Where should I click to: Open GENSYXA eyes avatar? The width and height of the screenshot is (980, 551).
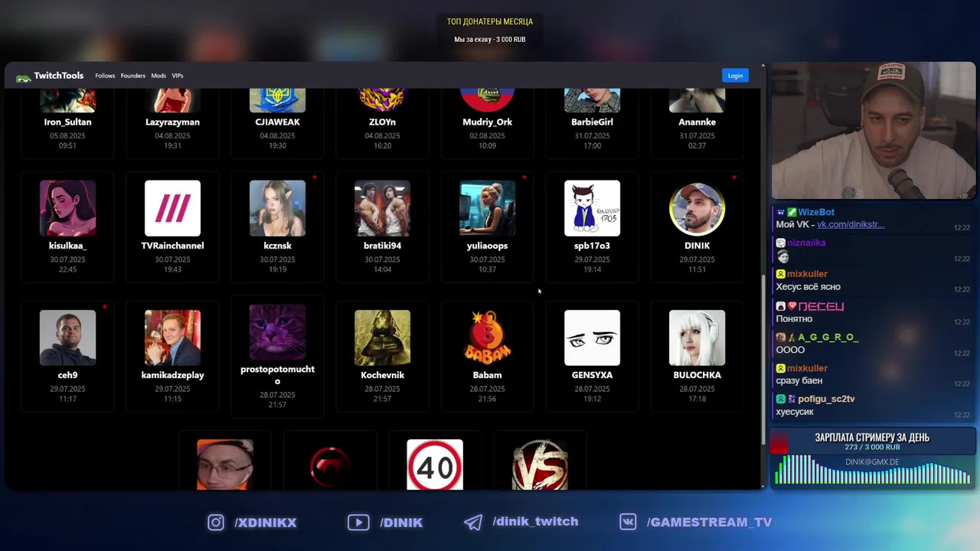pyautogui.click(x=592, y=337)
